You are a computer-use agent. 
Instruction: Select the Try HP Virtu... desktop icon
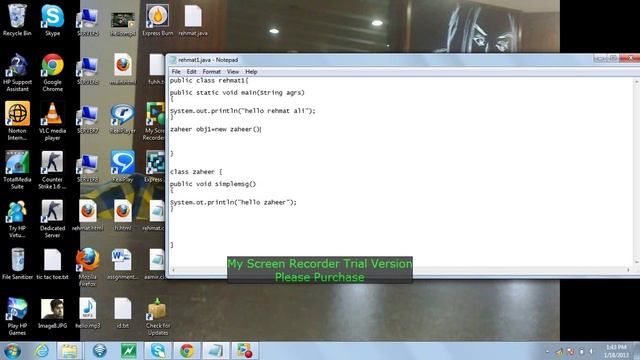17,219
